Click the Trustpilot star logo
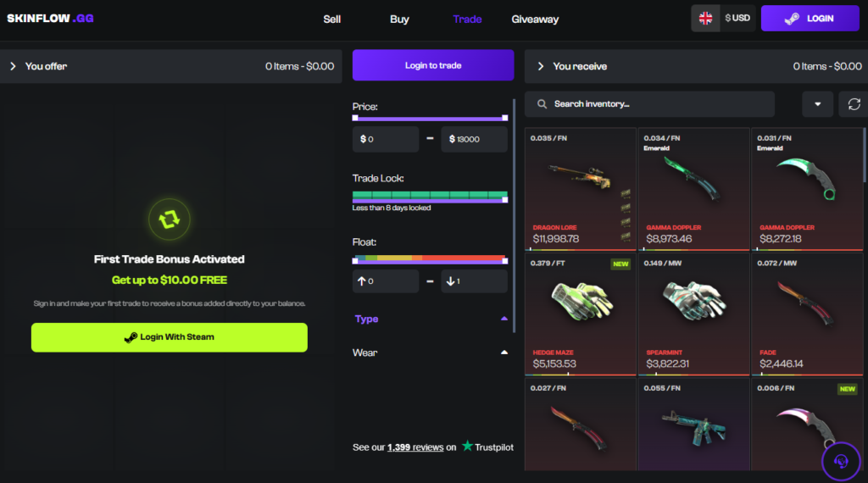 click(467, 446)
